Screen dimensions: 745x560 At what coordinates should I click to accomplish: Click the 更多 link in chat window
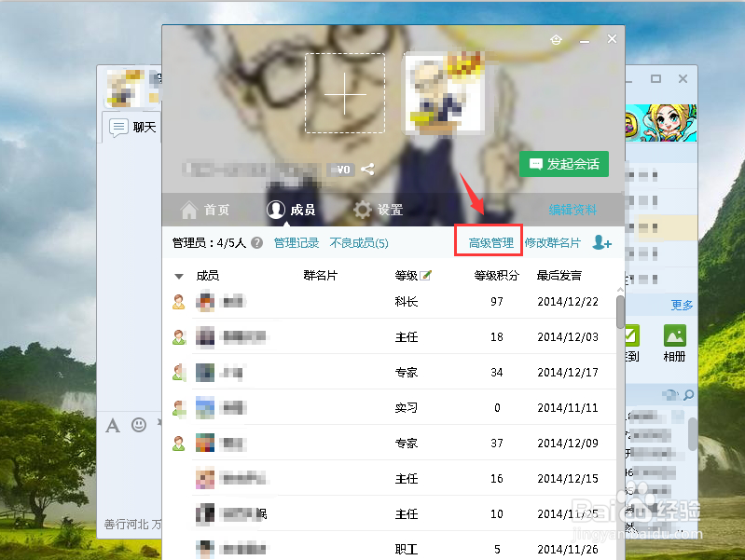click(682, 305)
